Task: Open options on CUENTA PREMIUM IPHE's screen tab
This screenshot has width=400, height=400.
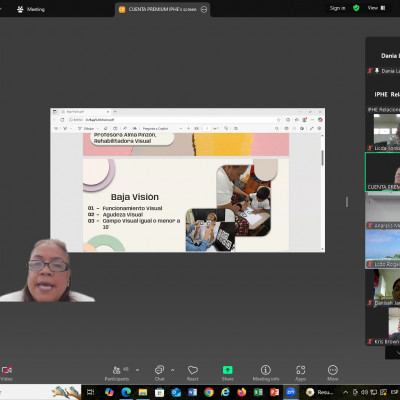Action: coord(204,9)
